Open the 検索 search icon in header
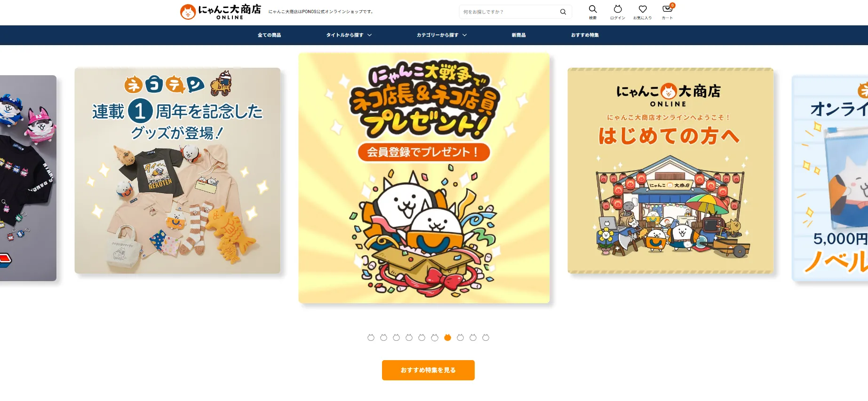This screenshot has width=868, height=401. [x=593, y=12]
